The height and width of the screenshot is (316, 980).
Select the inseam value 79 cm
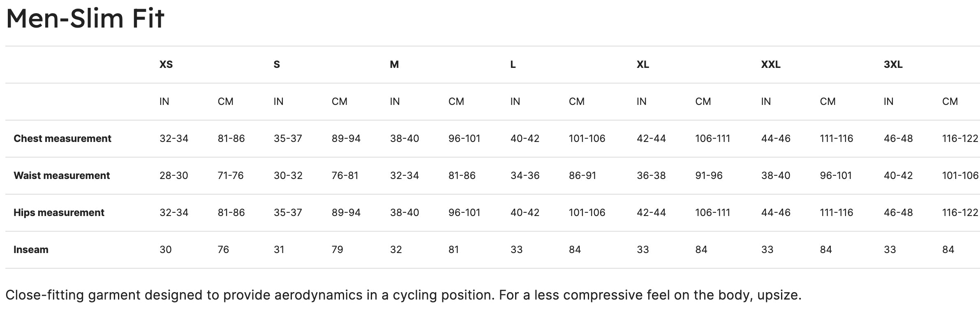click(x=337, y=250)
